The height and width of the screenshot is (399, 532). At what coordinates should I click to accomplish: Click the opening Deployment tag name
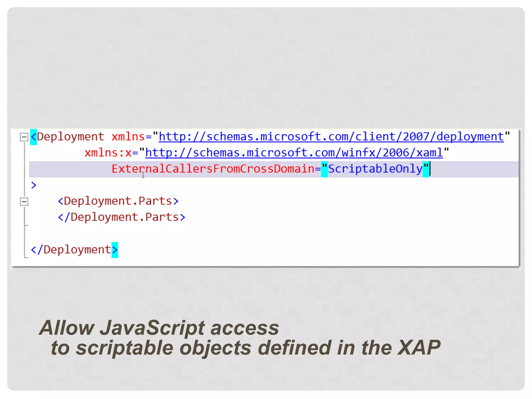(x=70, y=137)
